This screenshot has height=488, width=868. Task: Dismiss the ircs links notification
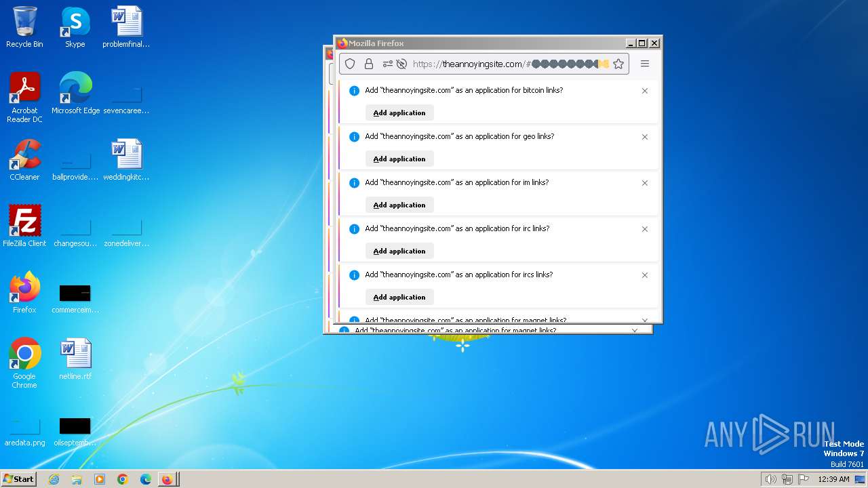(x=645, y=275)
